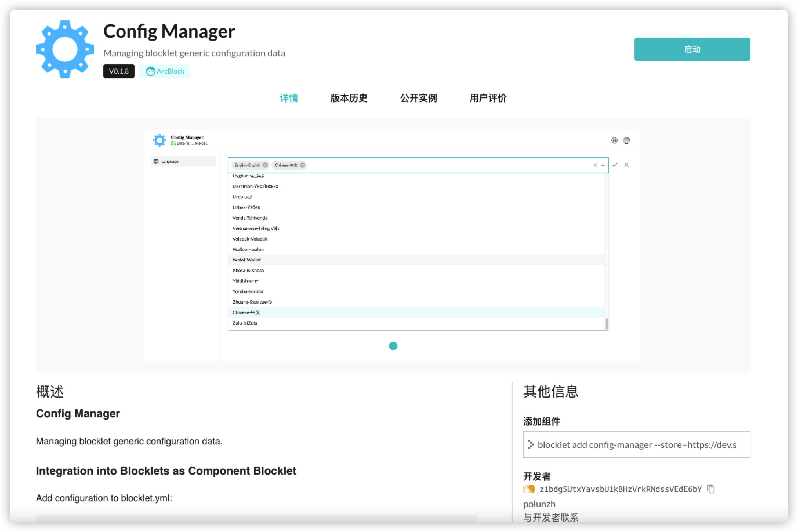Select the Uzbek option
Viewport: 798px width, 532px height.
click(x=416, y=207)
